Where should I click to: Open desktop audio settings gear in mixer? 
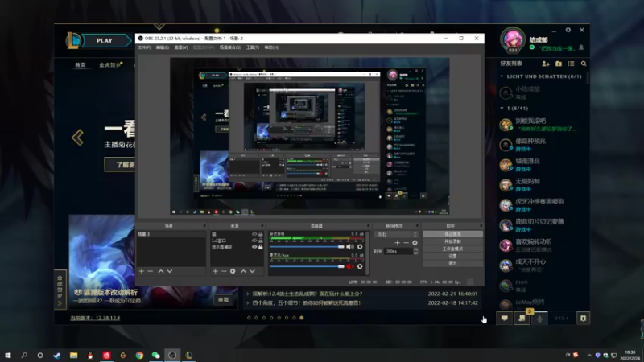point(360,247)
